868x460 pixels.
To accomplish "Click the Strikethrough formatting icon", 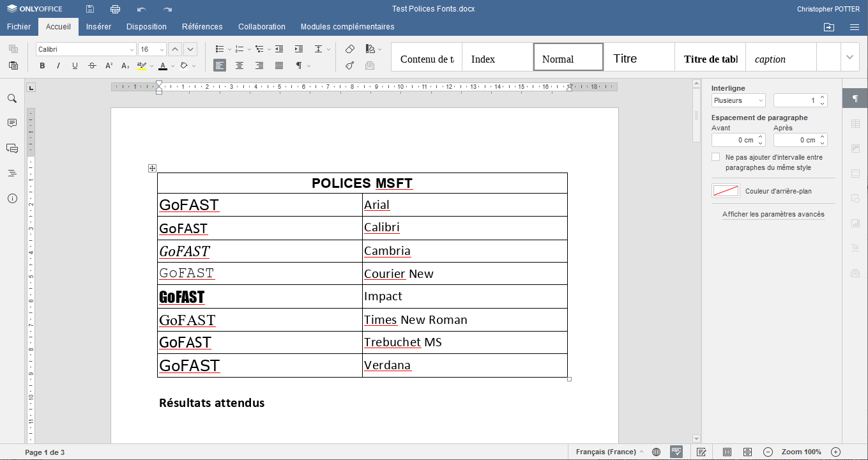I will (92, 66).
